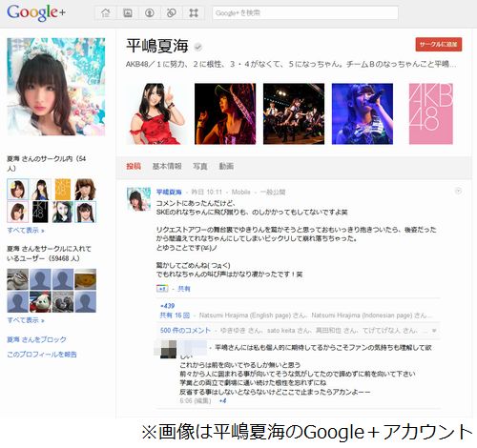Click the 共有 link under the post
The height and width of the screenshot is (448, 477).
tap(184, 289)
